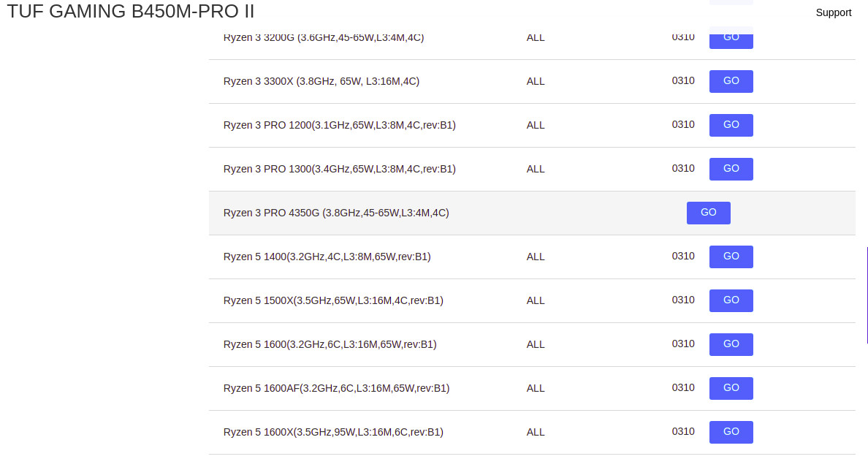Select the Ryzen 5 1500X CPU name
This screenshot has height=459, width=868.
point(333,300)
